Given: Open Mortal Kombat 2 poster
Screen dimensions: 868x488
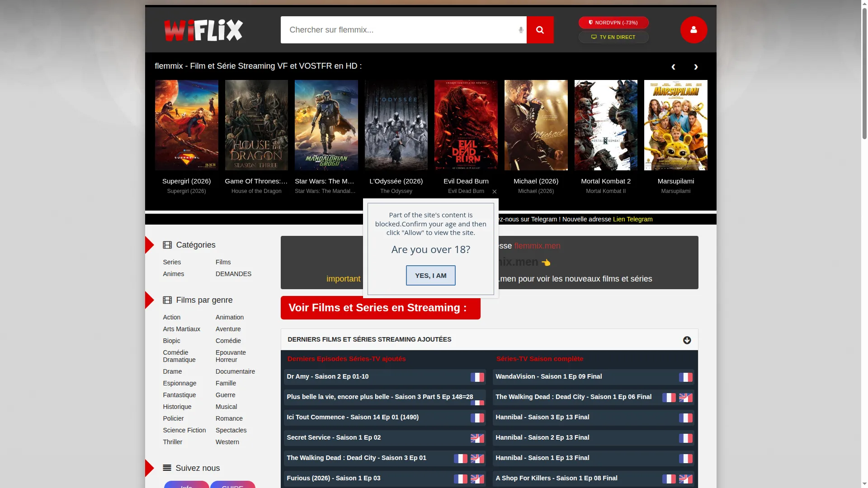Looking at the screenshot, I should pos(606,125).
